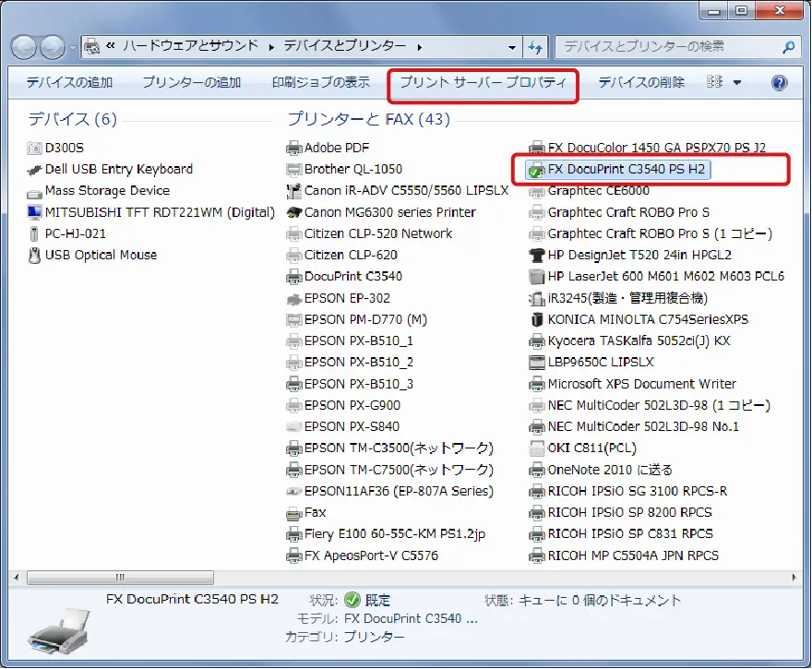
Task: Collapse the デバイス (6) group header
Action: click(x=73, y=119)
